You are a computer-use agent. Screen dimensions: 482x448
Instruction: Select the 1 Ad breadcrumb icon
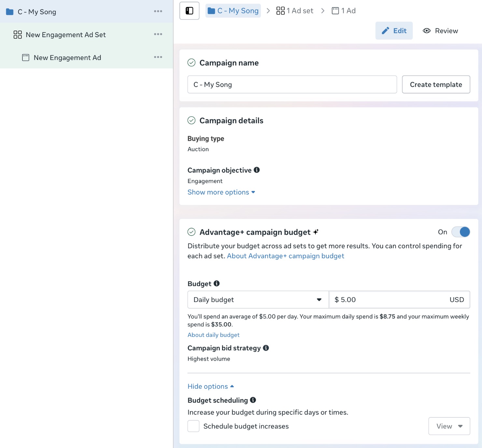335,10
